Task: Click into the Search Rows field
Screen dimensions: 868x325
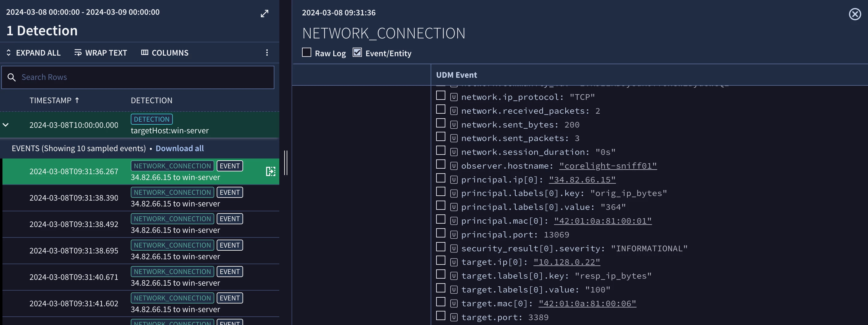Action: pos(138,77)
